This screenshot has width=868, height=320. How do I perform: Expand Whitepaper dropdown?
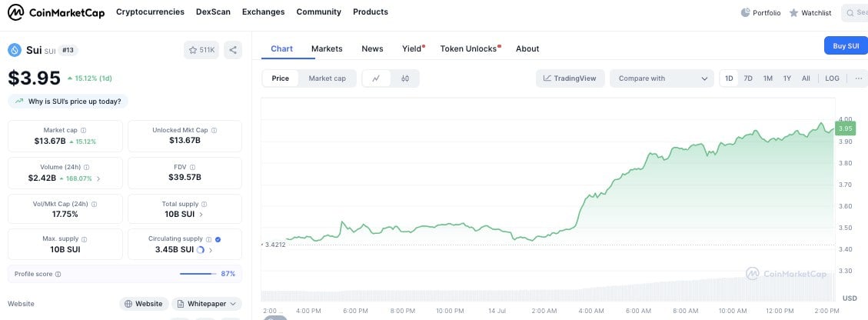point(207,304)
